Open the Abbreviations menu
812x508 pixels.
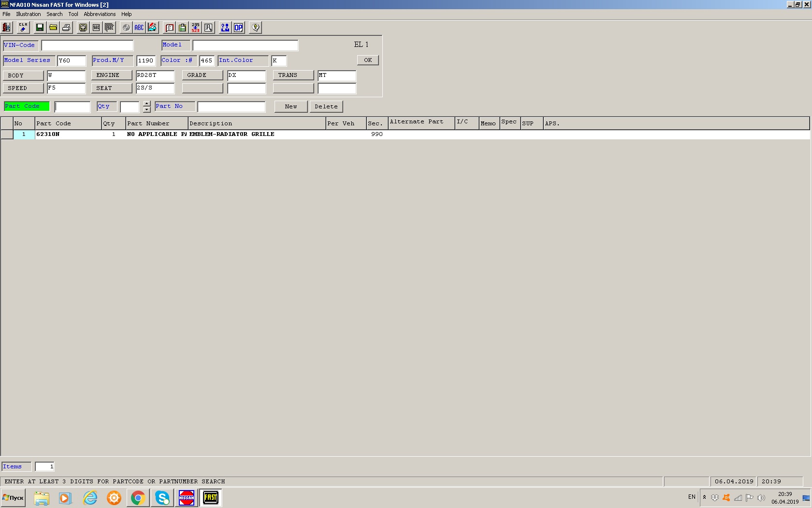[100, 14]
